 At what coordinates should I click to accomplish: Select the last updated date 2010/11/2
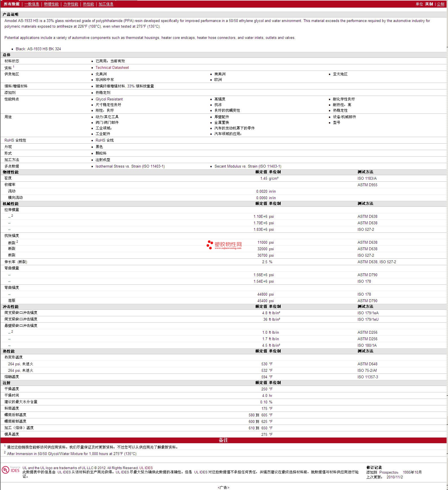395,477
